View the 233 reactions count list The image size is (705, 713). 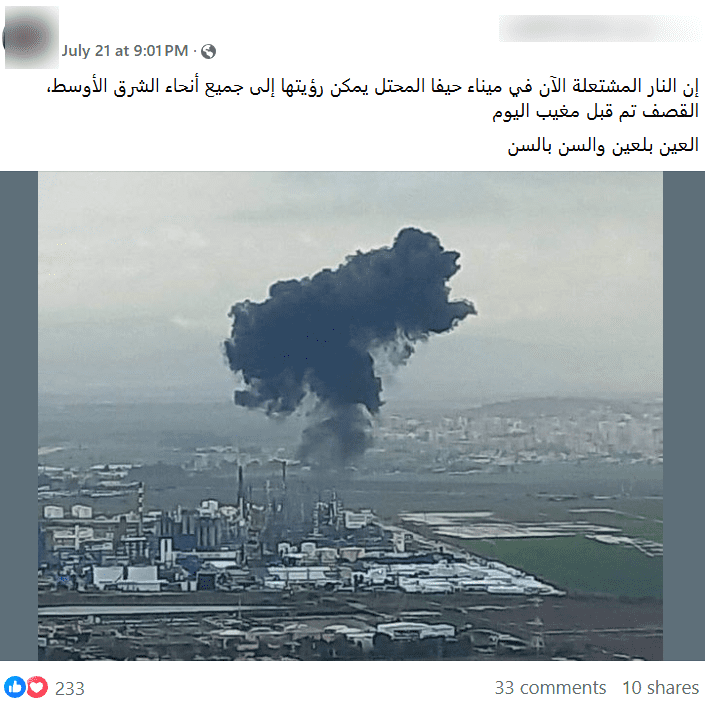[70, 688]
